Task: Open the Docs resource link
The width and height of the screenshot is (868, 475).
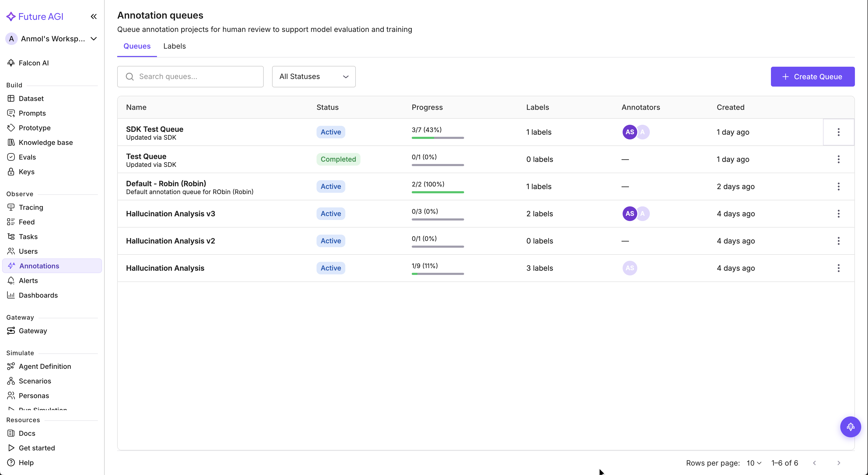Action: click(x=27, y=433)
